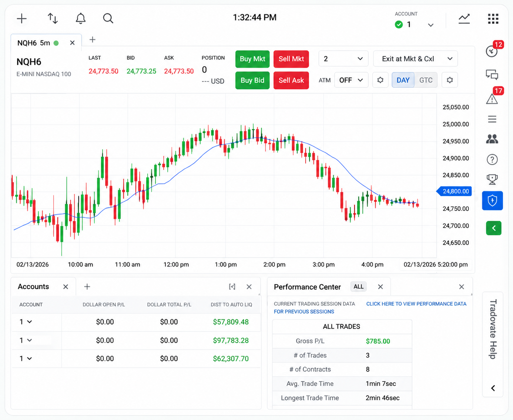Viewport: 513px width, 420px height.
Task: Click the DOLLAR TOTAL P/L column header
Action: click(169, 305)
